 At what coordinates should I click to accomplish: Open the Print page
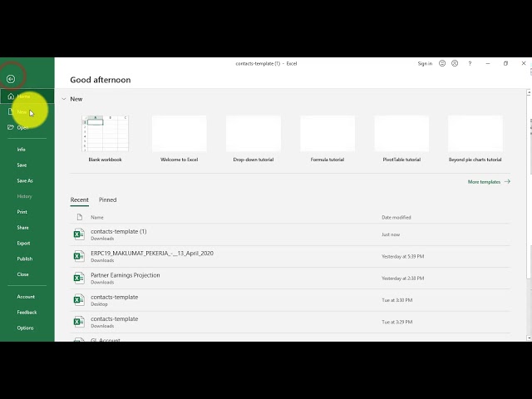(22, 212)
